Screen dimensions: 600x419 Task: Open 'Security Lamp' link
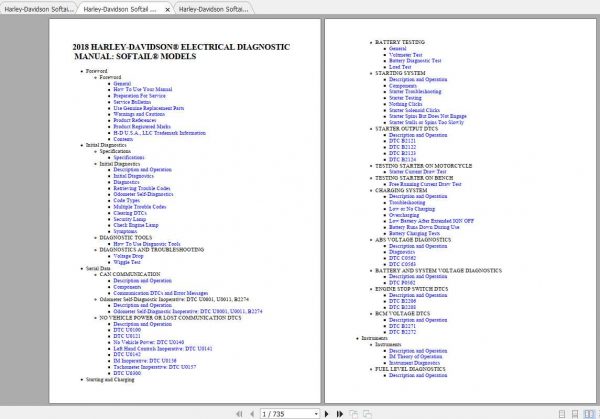tap(130, 219)
